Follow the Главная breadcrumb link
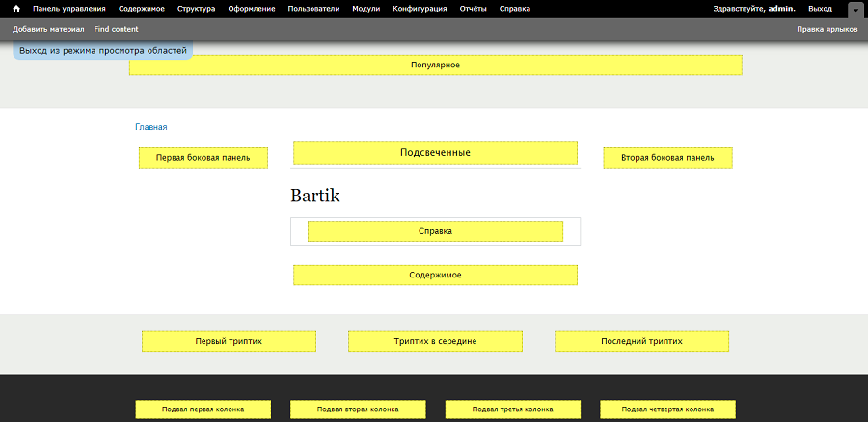 tap(151, 127)
